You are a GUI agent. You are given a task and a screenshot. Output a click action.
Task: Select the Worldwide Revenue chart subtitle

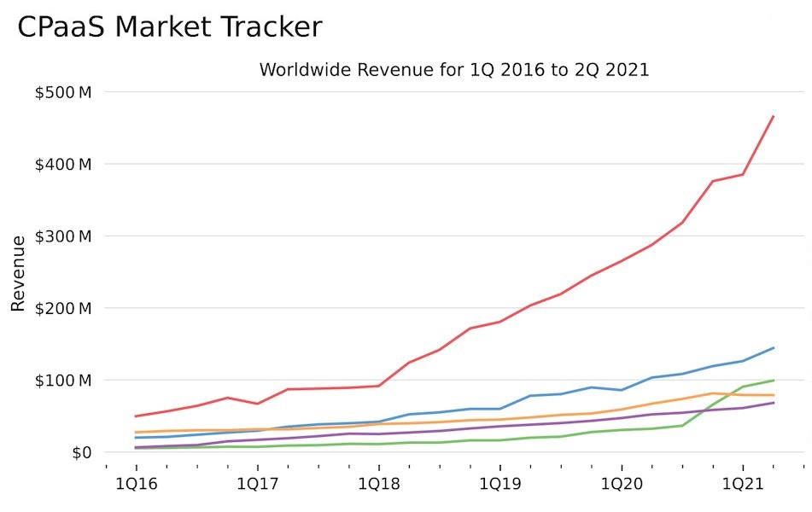454,70
